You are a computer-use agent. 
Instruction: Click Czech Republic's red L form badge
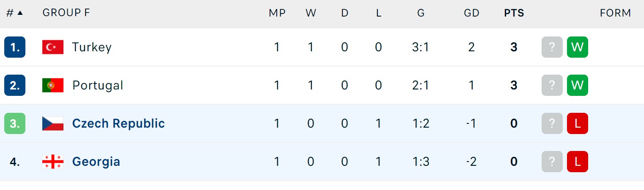[578, 123]
